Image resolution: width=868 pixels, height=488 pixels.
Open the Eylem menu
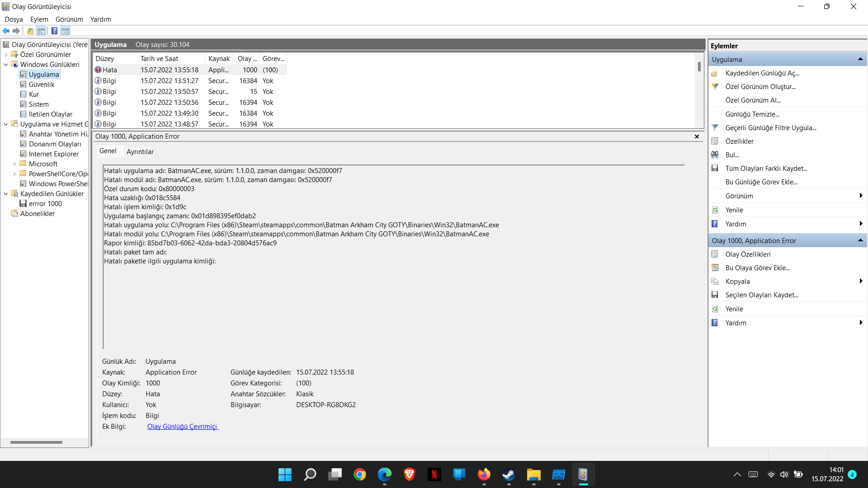pos(39,19)
